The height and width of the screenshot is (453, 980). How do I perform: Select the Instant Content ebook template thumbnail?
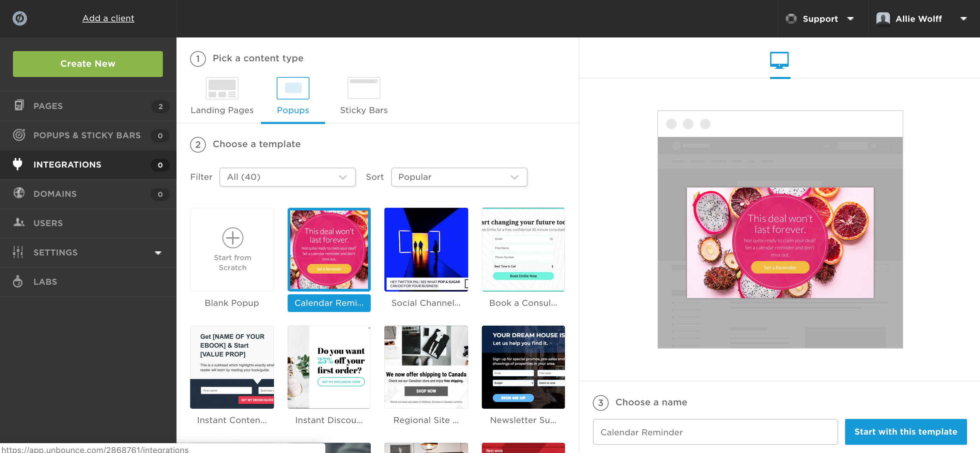232,367
